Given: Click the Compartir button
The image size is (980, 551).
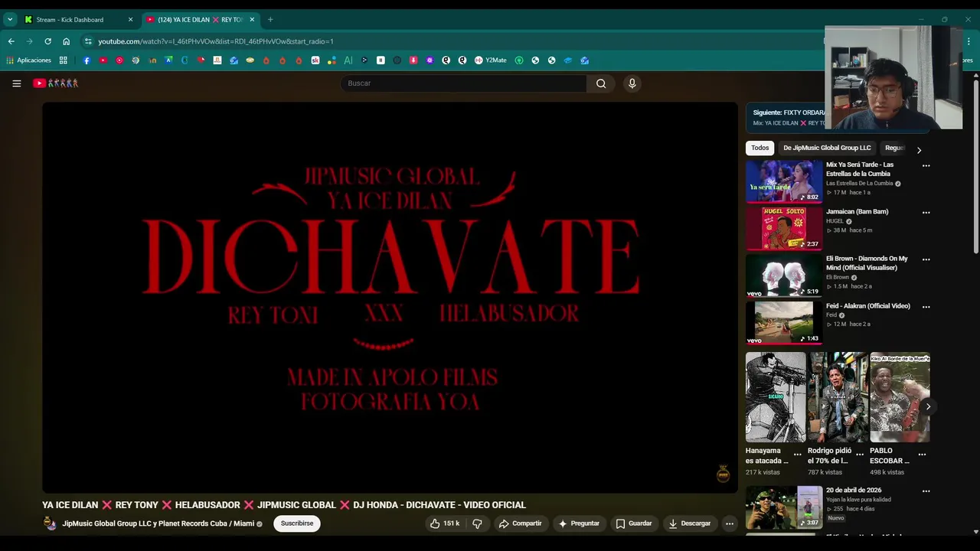Looking at the screenshot, I should pos(520,523).
